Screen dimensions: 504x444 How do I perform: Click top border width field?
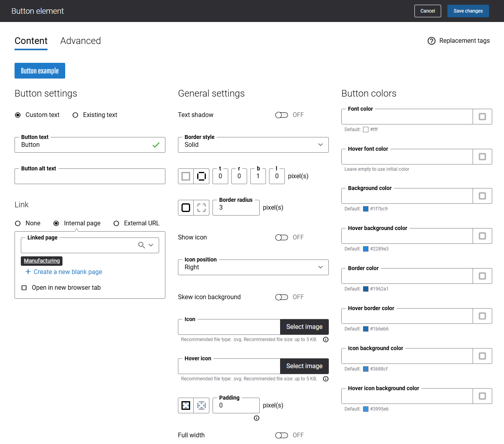(x=220, y=176)
